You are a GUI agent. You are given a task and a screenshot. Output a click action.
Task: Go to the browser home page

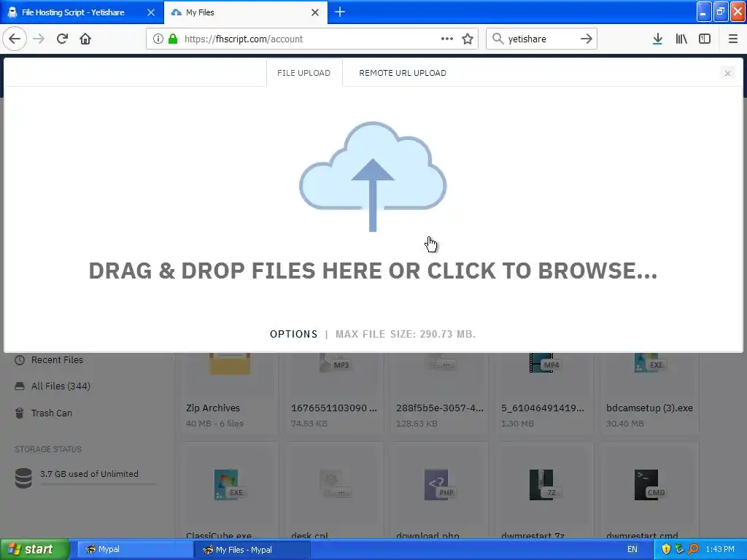point(85,39)
